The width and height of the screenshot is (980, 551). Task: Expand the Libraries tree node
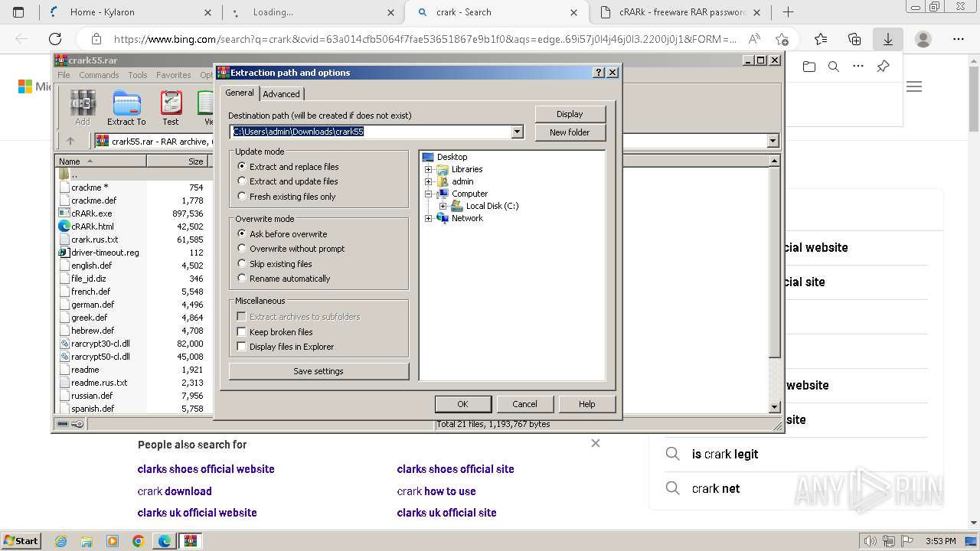(x=429, y=169)
